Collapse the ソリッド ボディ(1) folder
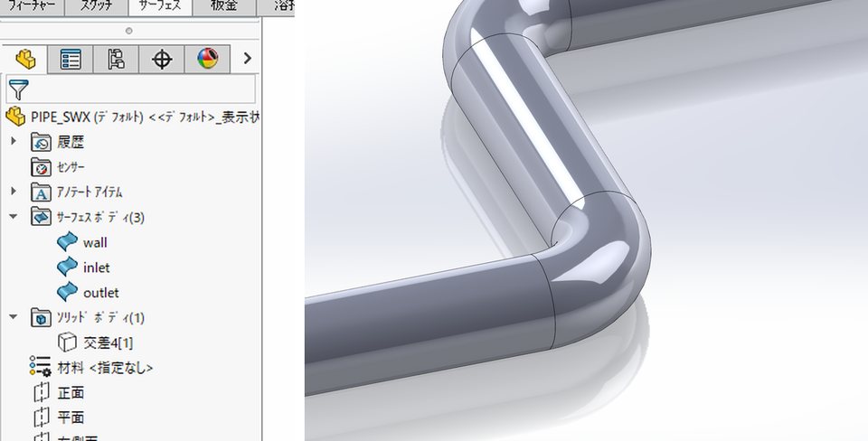This screenshot has width=868, height=441. [x=14, y=317]
